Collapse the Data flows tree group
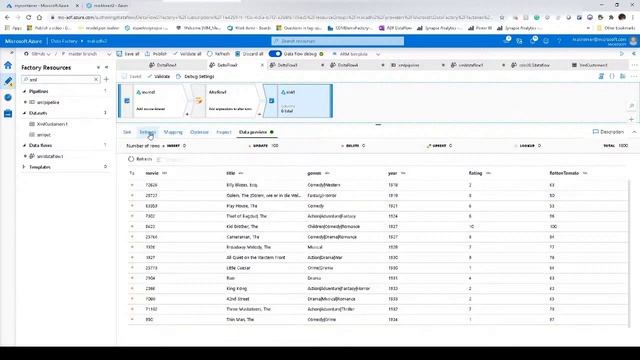The image size is (640, 360). (x=24, y=145)
